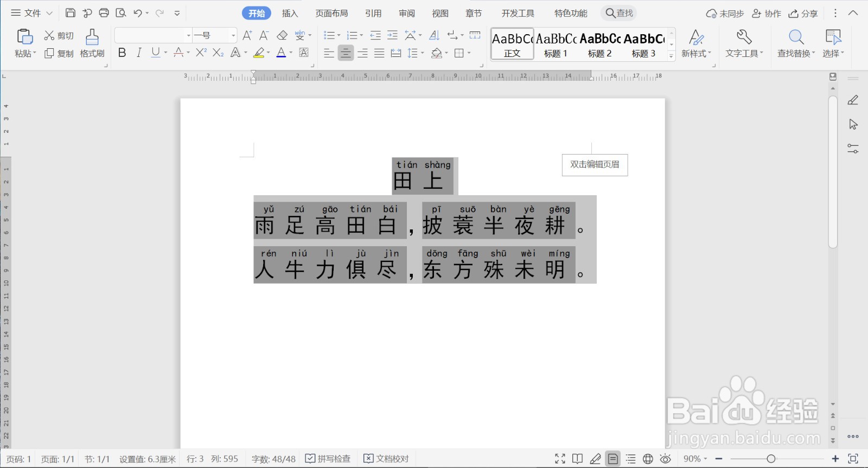Click the selection arrow icon in right sidebar
The width and height of the screenshot is (868, 468).
pos(853,124)
